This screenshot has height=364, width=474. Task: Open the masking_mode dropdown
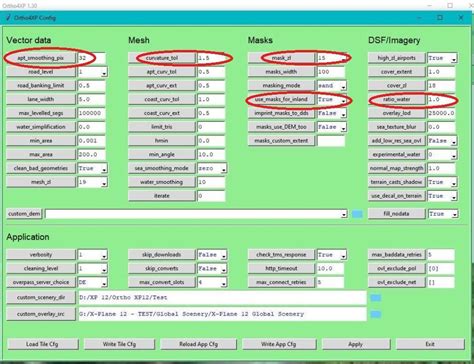[343, 86]
